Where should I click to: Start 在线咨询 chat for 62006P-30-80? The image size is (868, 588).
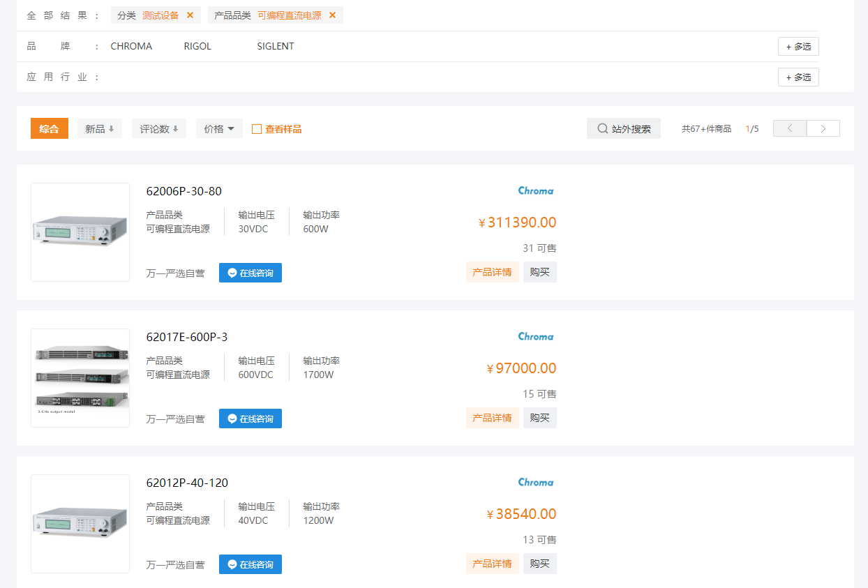point(250,273)
